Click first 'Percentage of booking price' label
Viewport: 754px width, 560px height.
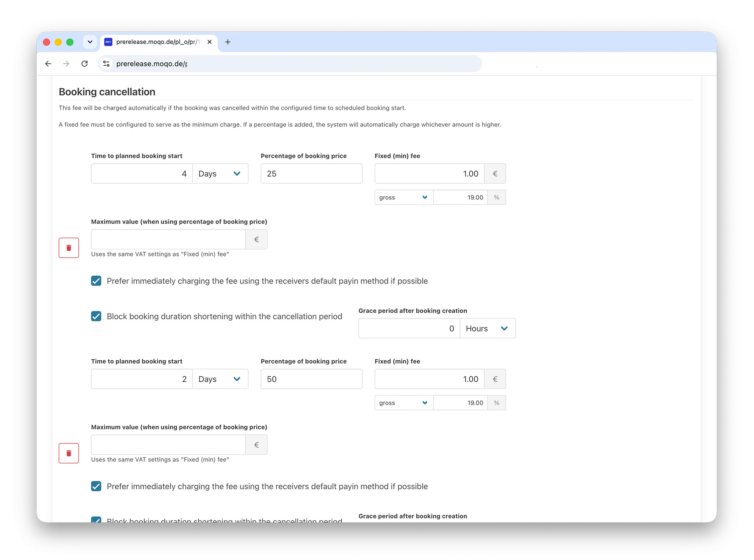point(303,156)
